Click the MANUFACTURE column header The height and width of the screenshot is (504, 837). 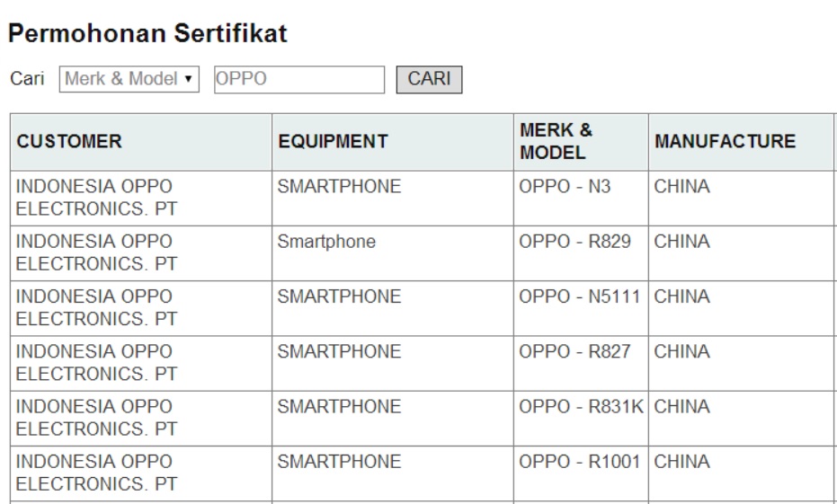click(x=742, y=142)
